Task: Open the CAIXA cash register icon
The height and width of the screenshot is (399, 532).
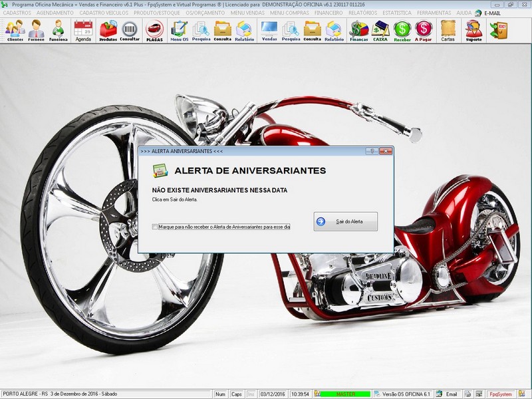Action: pyautogui.click(x=380, y=31)
